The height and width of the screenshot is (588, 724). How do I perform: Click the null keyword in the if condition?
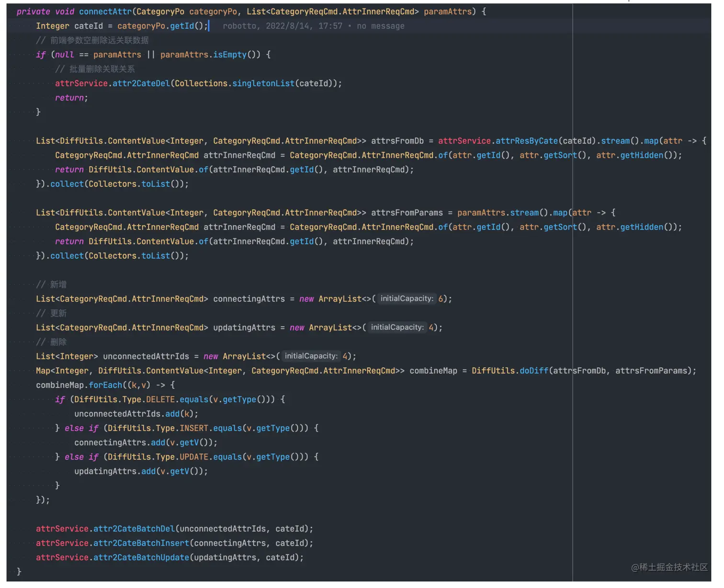[65, 55]
